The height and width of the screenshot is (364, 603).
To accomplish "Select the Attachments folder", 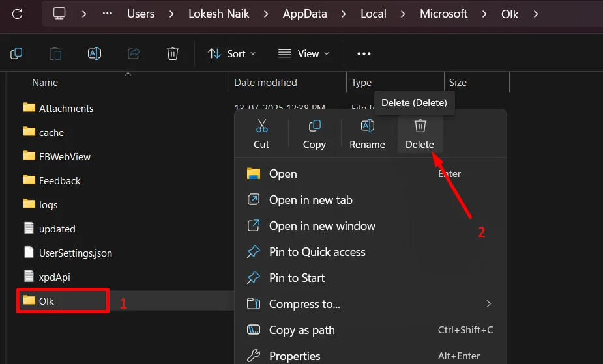I will pyautogui.click(x=58, y=108).
